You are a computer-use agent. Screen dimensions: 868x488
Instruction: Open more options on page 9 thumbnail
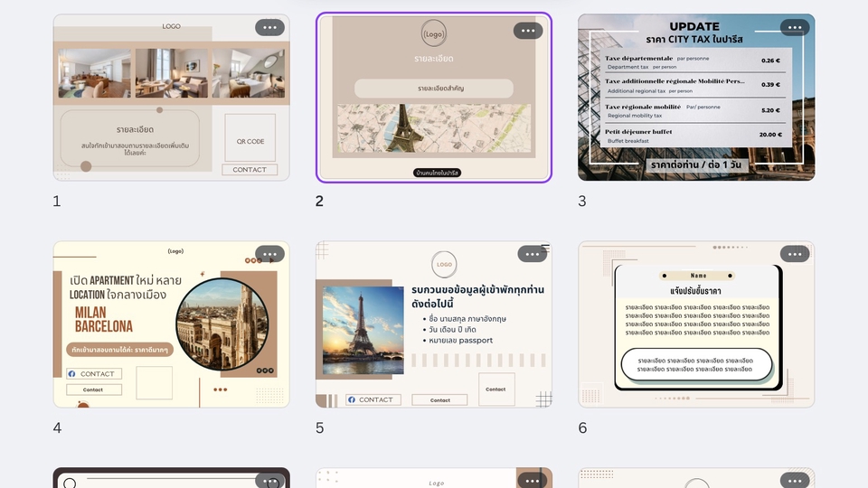(795, 481)
